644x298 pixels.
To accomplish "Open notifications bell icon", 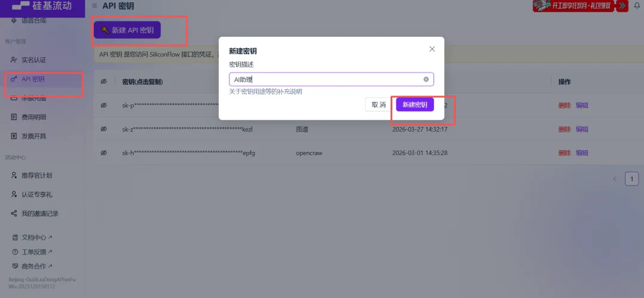I will pos(637,5).
